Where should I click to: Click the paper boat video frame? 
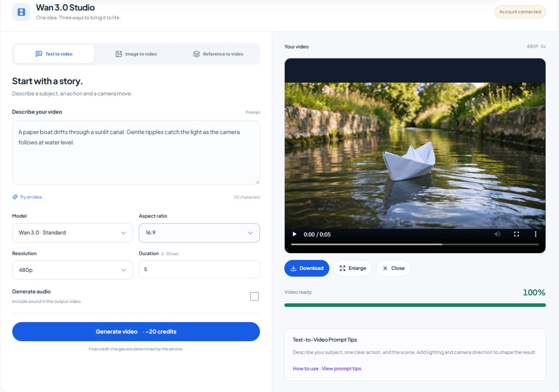[415, 156]
